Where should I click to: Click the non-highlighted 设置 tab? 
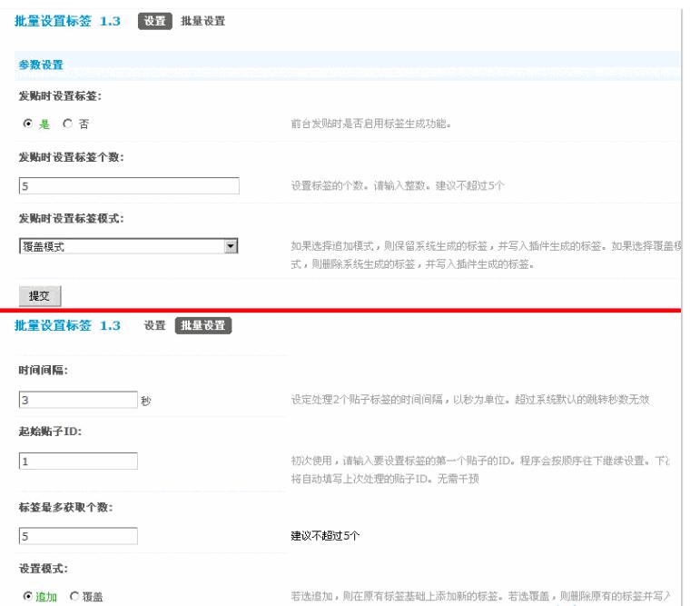[154, 326]
